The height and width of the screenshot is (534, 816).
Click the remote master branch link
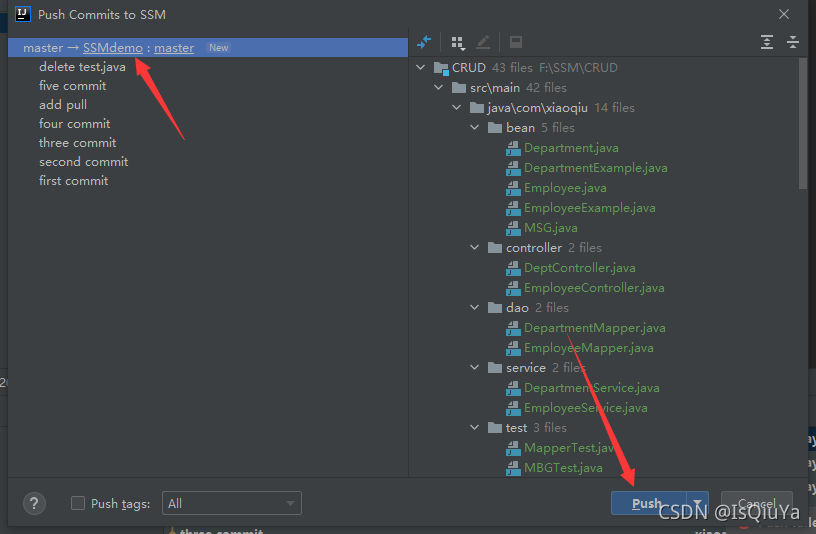174,48
